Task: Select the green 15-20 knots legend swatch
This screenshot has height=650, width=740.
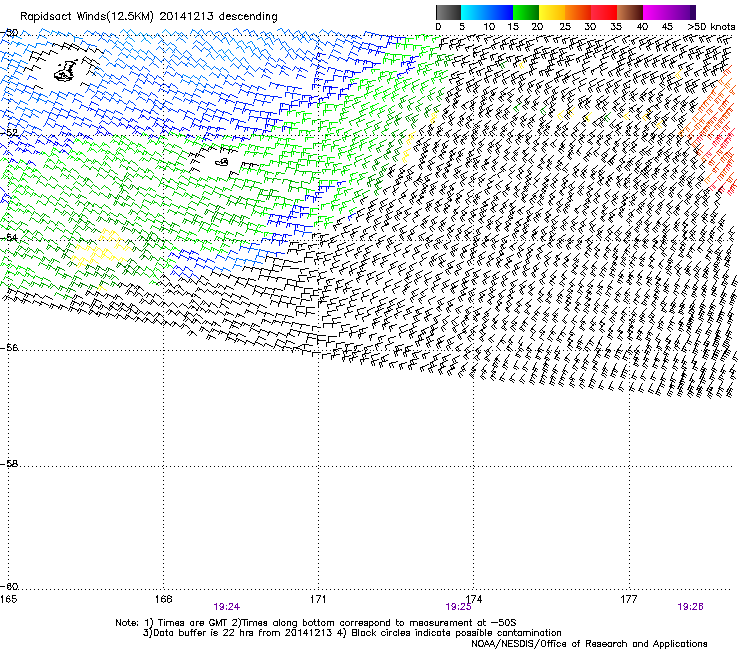Action: click(526, 12)
